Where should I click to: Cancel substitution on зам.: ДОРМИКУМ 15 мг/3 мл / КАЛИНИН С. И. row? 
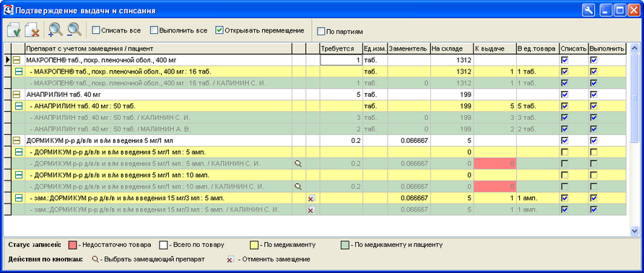coord(311,209)
